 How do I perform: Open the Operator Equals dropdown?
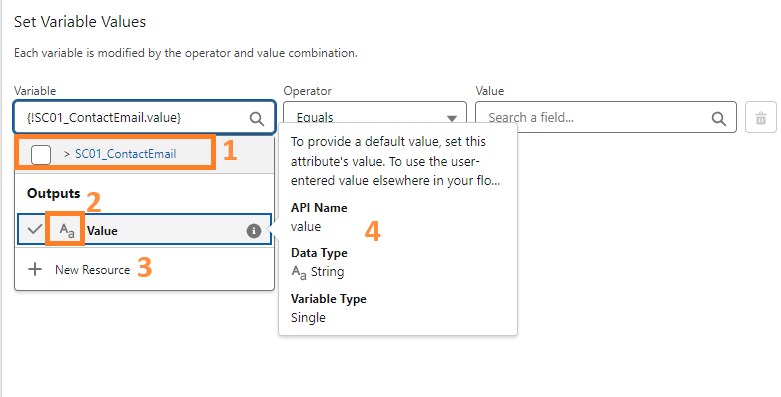[x=375, y=118]
